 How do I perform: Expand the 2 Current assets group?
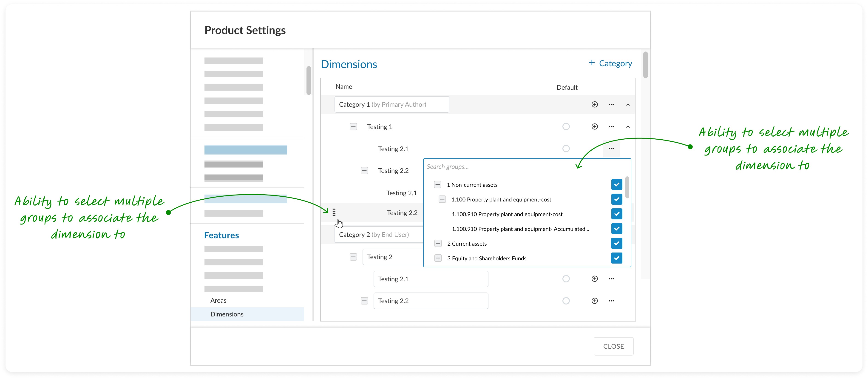click(438, 244)
